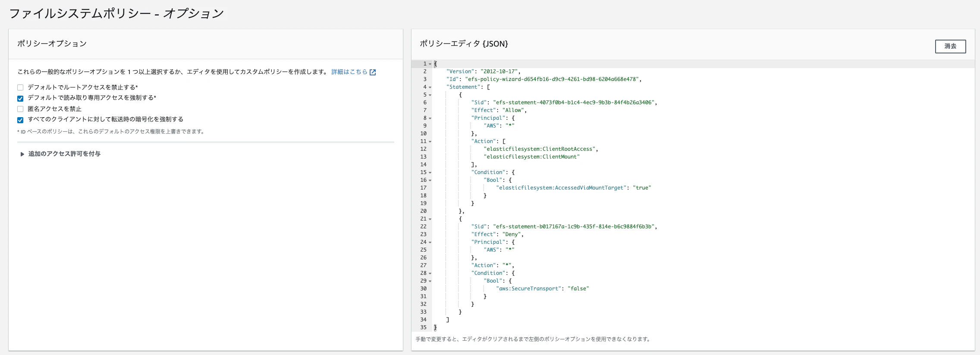The image size is (980, 355).
Task: Enable デフォルトでルートアクセスを禁止する checkbox
Action: click(x=20, y=87)
